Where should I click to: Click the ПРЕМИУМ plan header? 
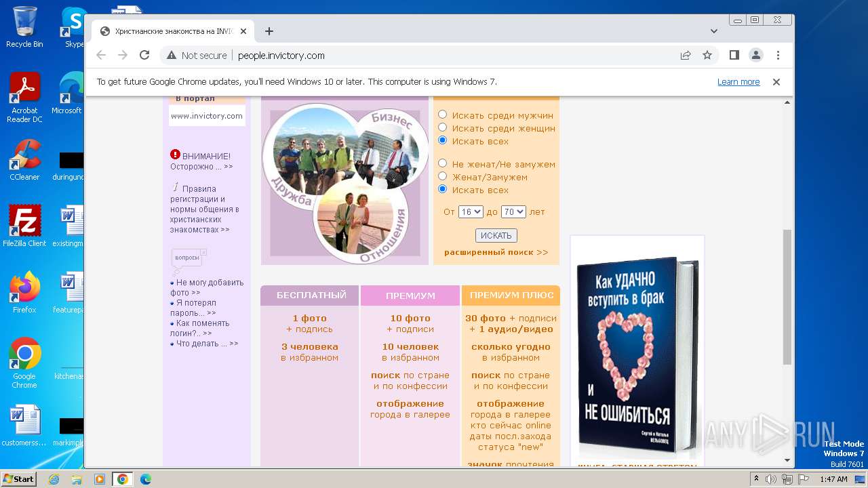[x=410, y=296]
